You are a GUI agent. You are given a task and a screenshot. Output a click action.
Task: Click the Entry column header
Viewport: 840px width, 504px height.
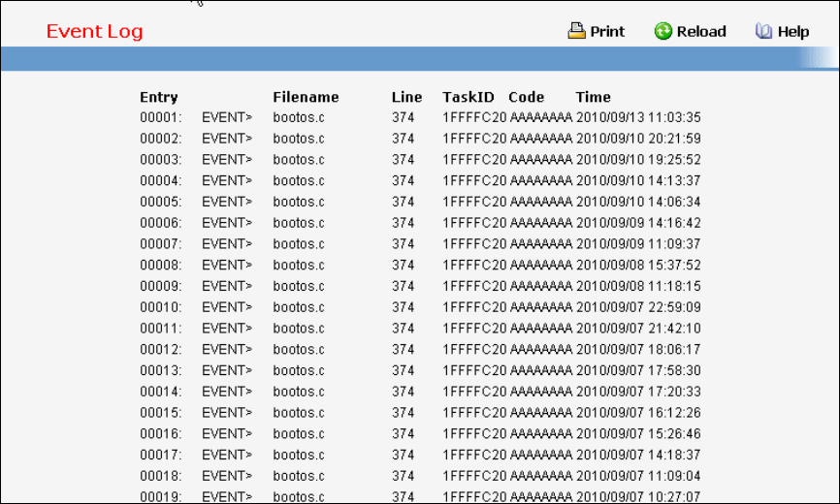click(158, 97)
